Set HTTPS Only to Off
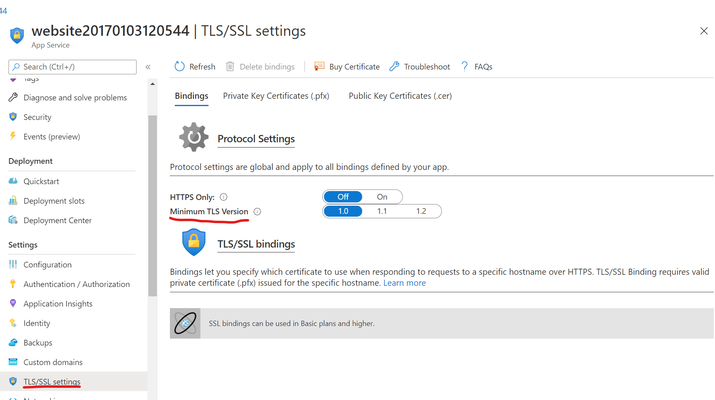The height and width of the screenshot is (400, 715). [x=343, y=197]
